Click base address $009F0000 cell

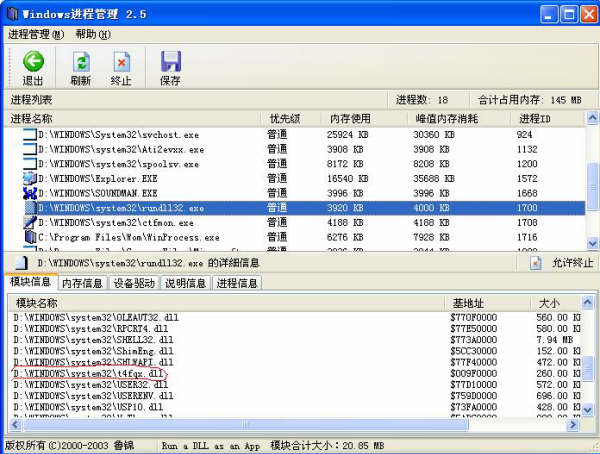[473, 373]
